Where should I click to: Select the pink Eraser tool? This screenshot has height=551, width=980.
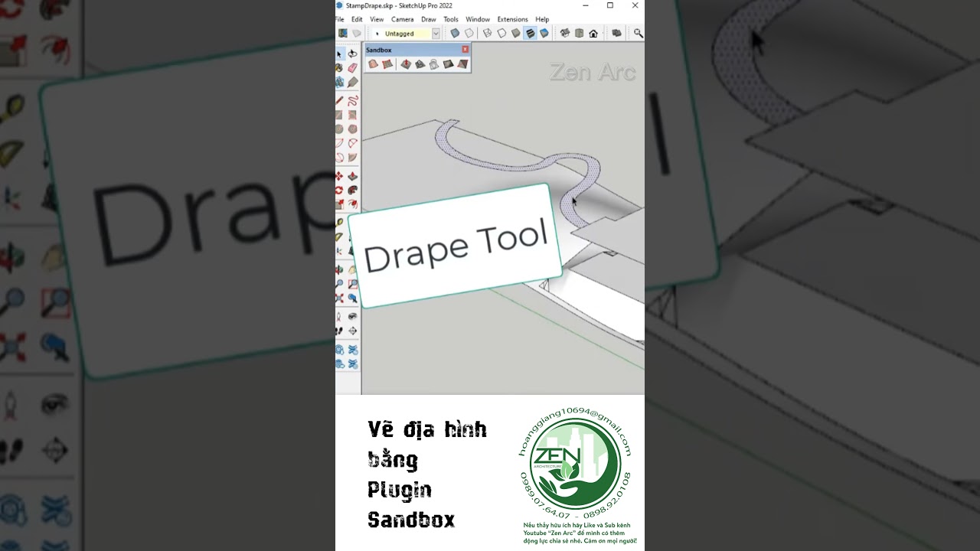(352, 68)
